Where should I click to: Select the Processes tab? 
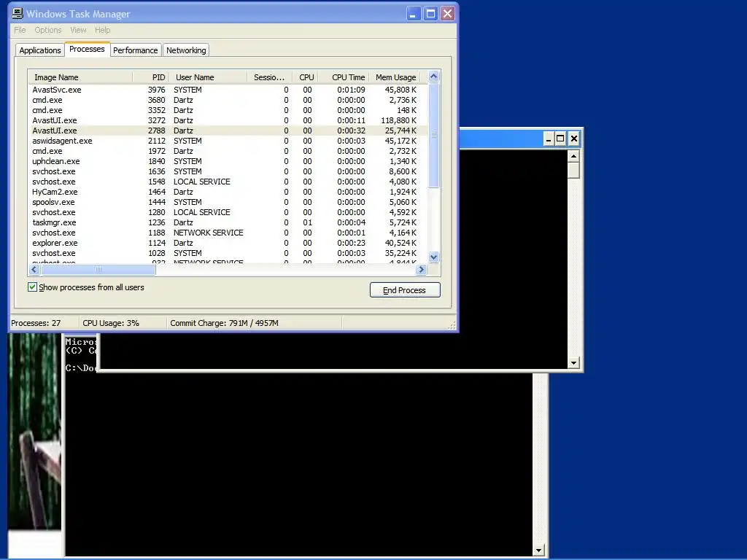(x=87, y=49)
